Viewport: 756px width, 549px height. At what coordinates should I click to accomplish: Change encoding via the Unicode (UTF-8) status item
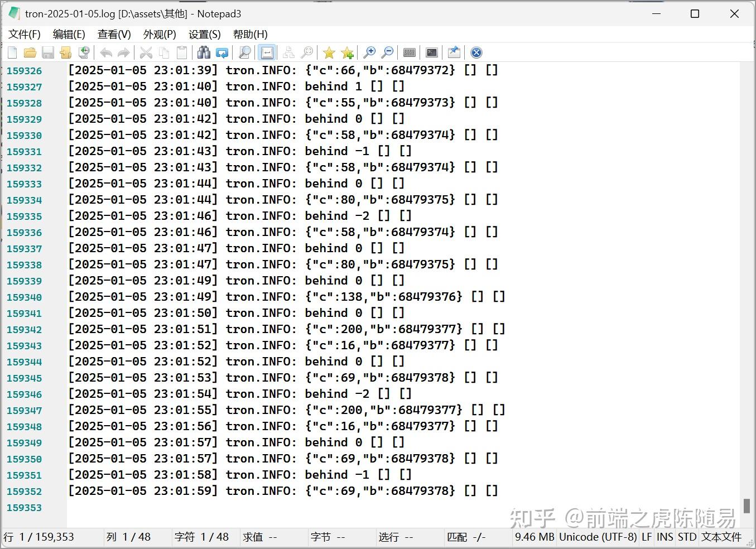click(x=598, y=537)
